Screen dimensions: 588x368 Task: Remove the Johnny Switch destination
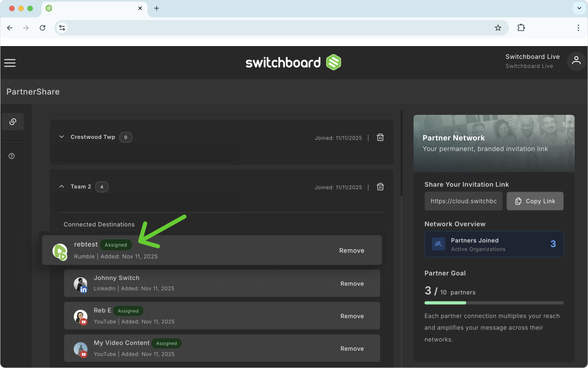pyautogui.click(x=352, y=284)
